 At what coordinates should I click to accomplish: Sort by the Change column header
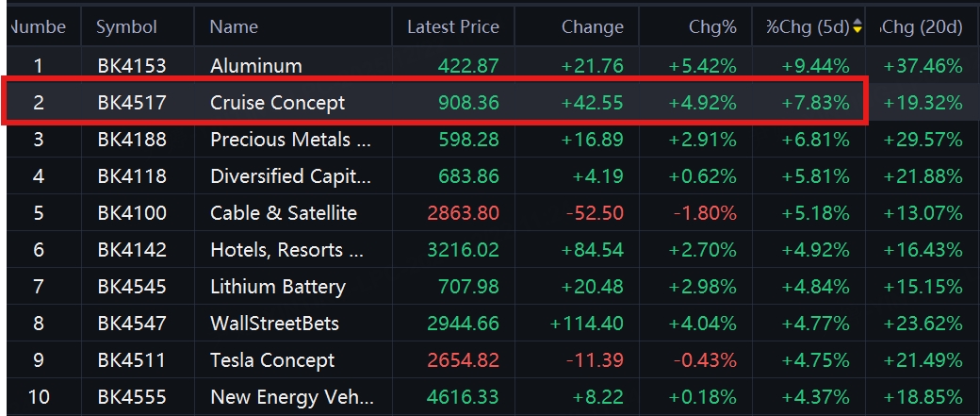[x=592, y=27]
